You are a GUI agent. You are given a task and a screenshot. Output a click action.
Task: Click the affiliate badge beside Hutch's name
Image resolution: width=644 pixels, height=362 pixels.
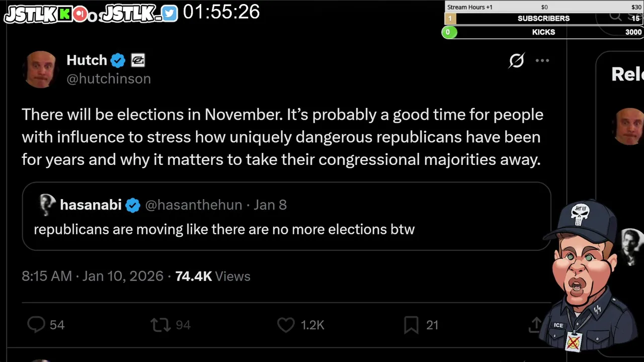coord(138,61)
